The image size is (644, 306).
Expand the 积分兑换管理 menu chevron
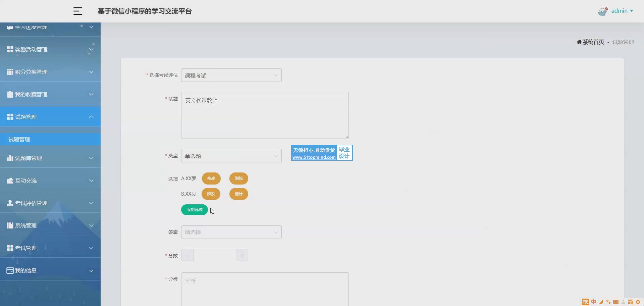click(91, 72)
